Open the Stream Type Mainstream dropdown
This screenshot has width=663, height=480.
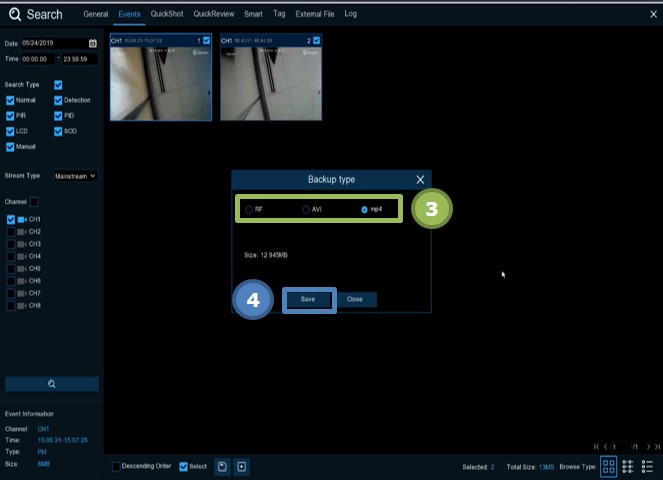click(x=75, y=175)
